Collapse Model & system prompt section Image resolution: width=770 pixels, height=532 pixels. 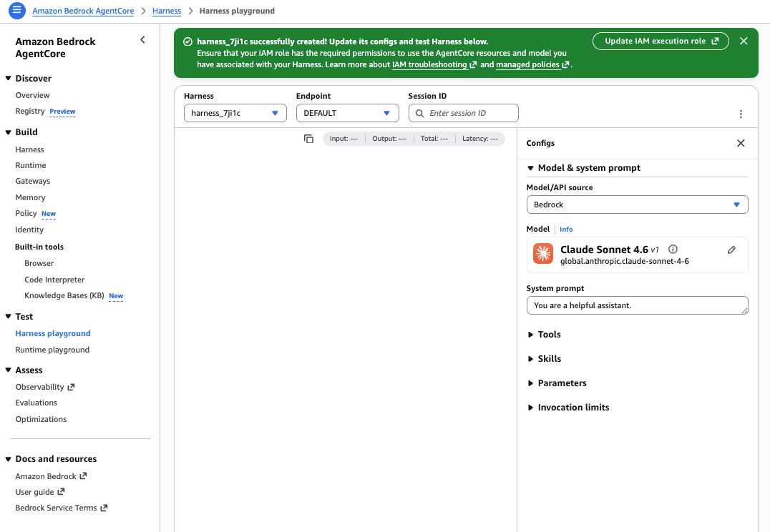pyautogui.click(x=584, y=168)
